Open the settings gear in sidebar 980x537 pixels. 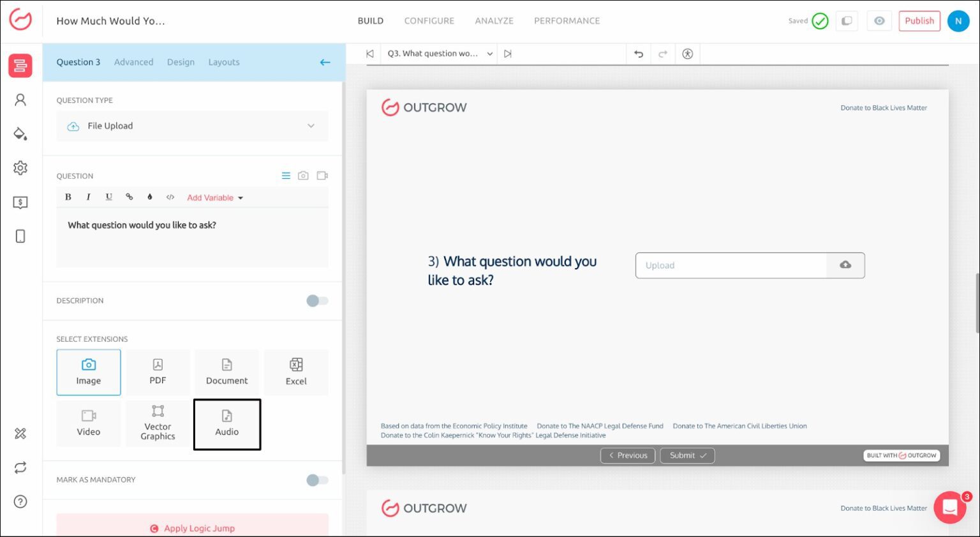click(x=20, y=168)
